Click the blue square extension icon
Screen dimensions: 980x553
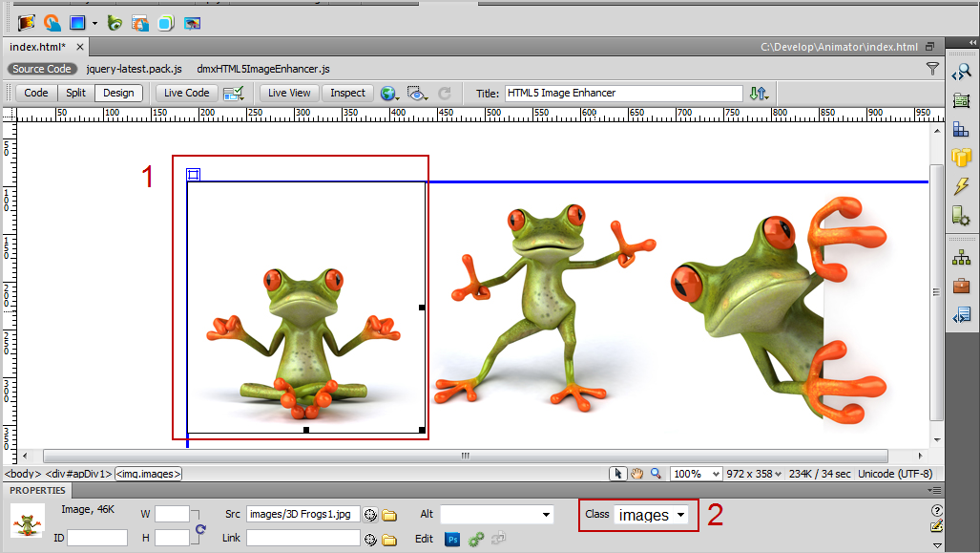point(77,23)
